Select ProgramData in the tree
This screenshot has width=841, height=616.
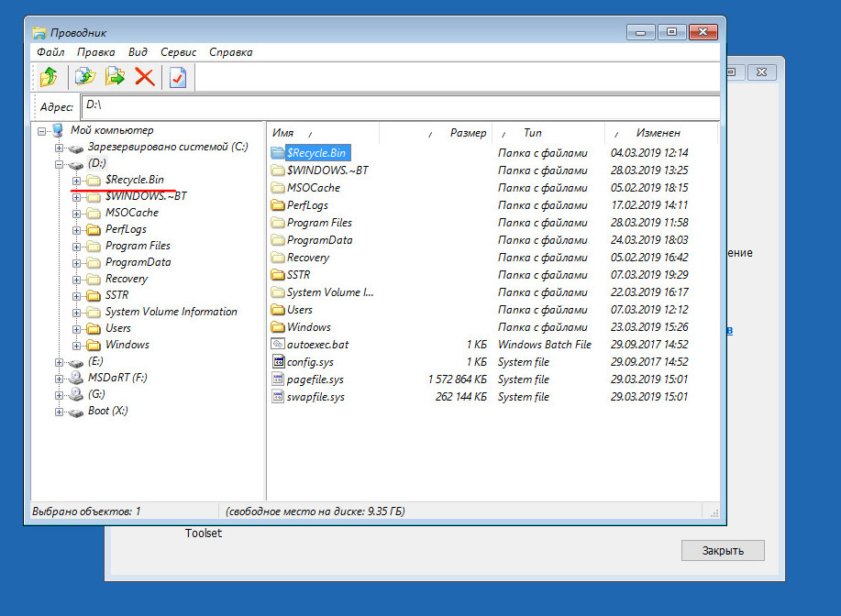(138, 262)
